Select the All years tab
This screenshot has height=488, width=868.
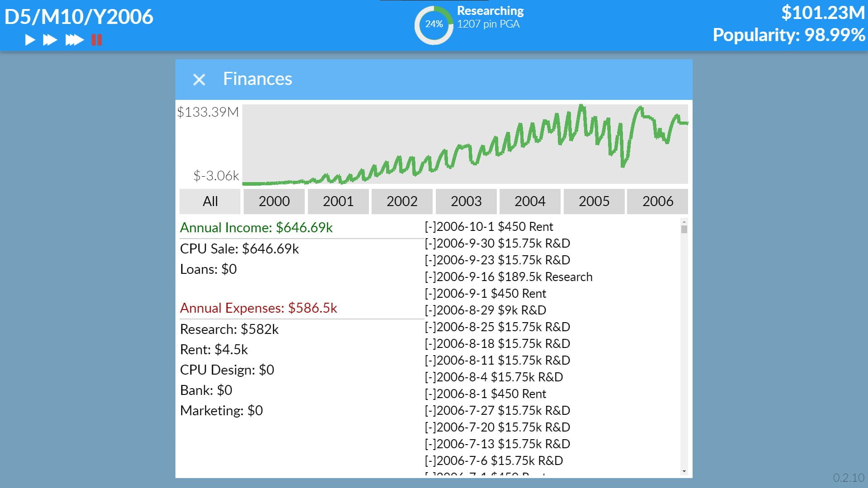[210, 201]
